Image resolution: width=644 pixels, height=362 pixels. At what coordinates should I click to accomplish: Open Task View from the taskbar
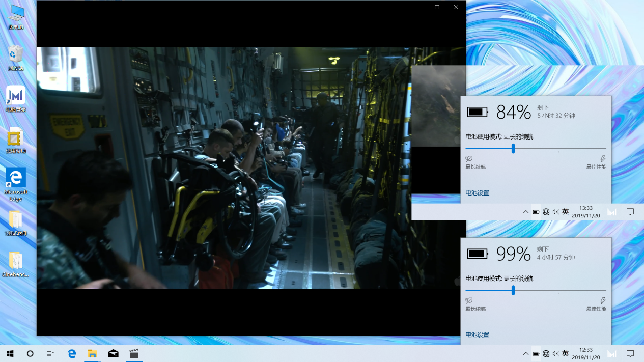coord(50,353)
